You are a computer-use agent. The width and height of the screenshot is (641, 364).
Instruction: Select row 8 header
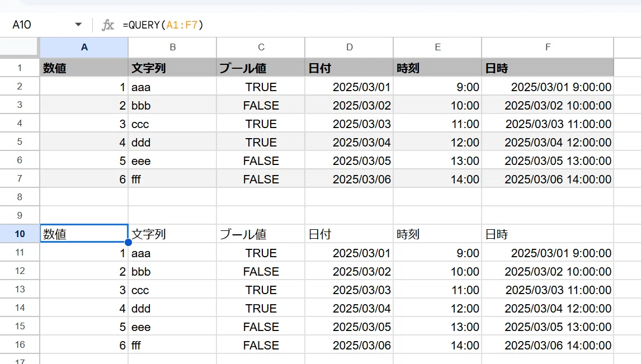tap(19, 197)
